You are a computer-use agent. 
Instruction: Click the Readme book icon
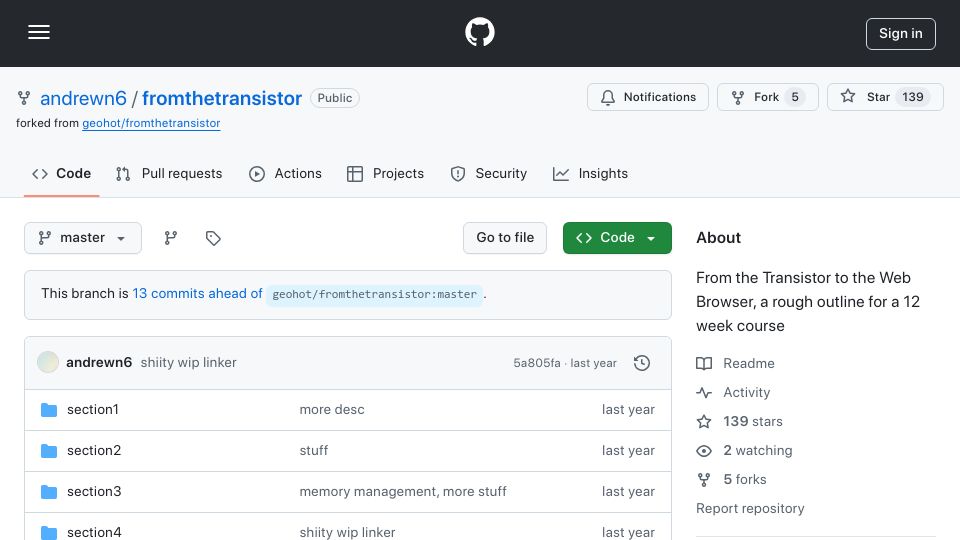pyautogui.click(x=704, y=363)
